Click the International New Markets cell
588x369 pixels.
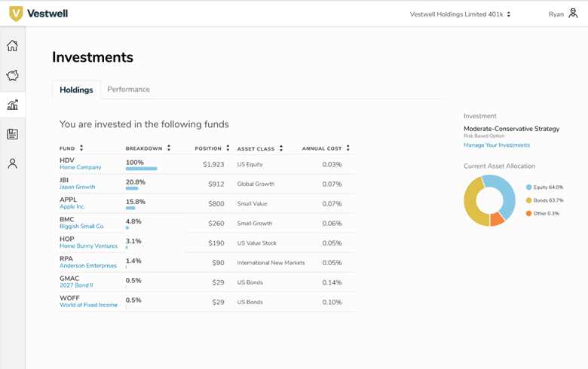pos(271,263)
